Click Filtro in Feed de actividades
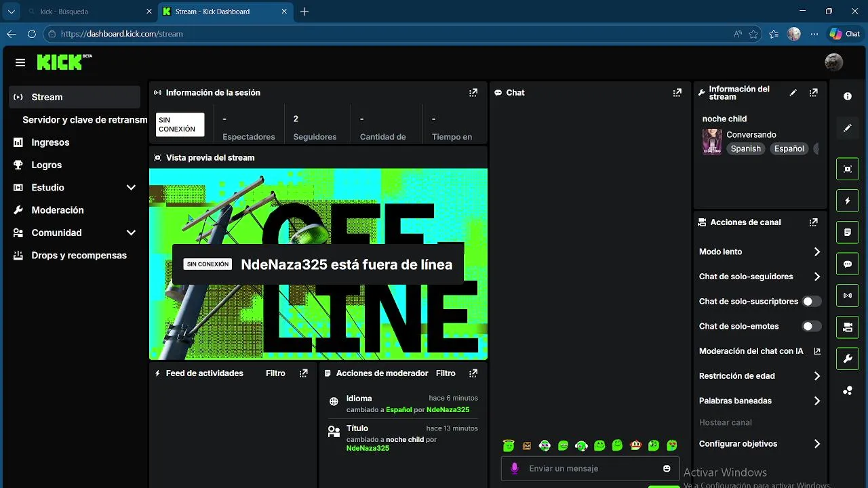 click(x=275, y=373)
